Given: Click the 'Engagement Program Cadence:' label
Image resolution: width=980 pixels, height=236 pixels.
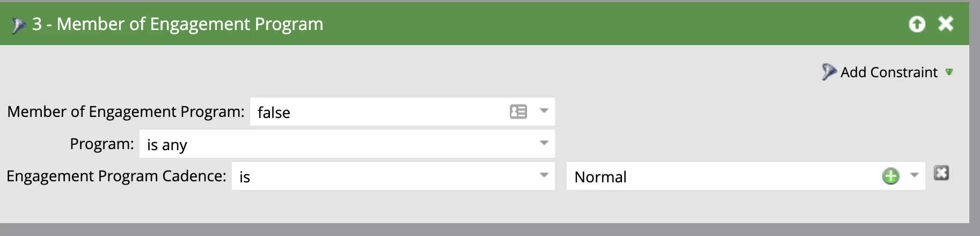Looking at the screenshot, I should click(116, 176).
